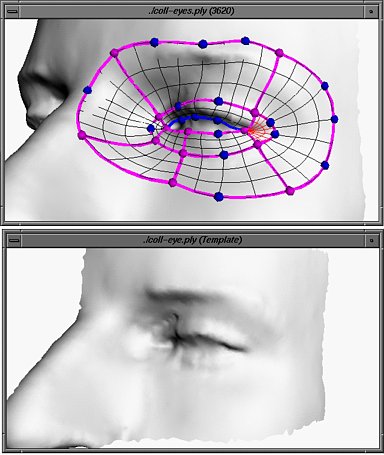
Task: Select middle blue point on top of outer ring
Action: coord(203,44)
